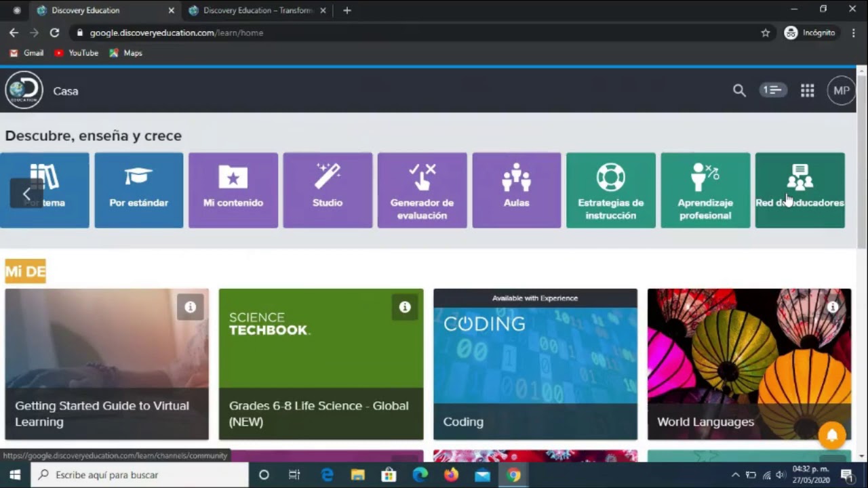Click the Discovery Education globe logo
Image resolution: width=868 pixels, height=488 pixels.
24,90
